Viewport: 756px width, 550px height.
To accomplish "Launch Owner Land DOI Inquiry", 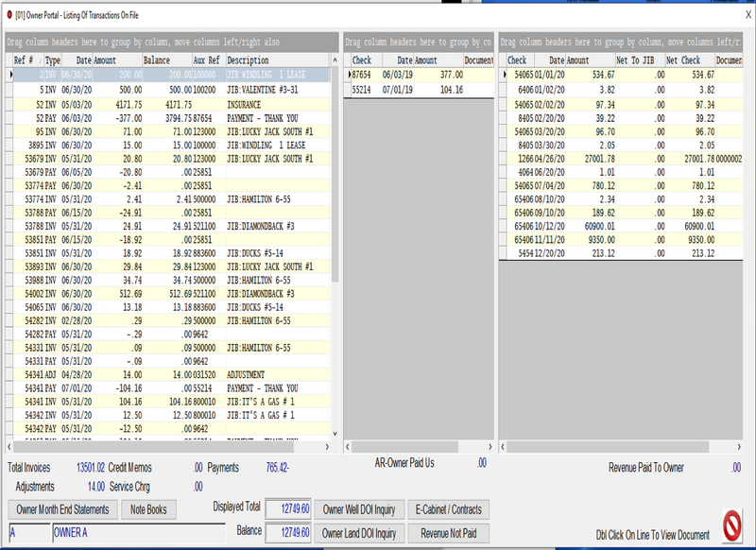I will [361, 529].
